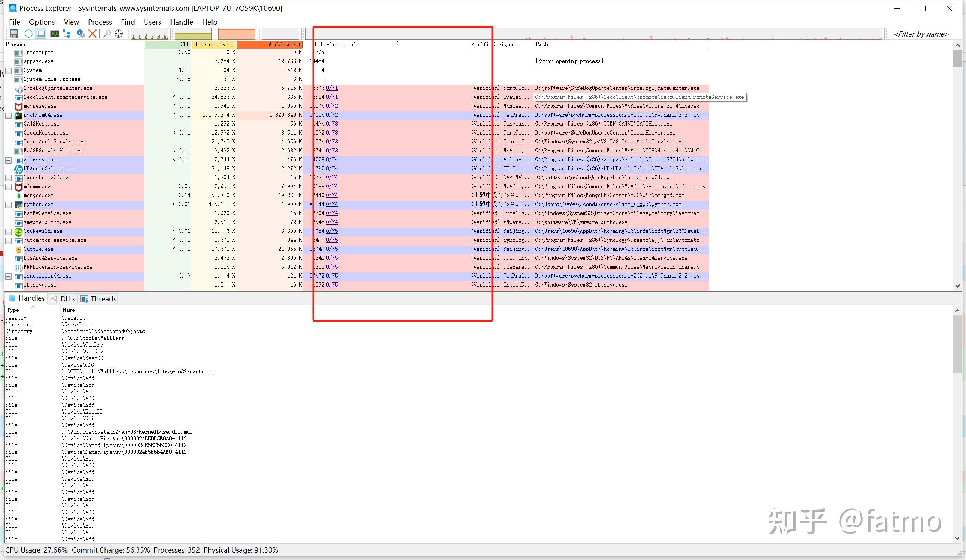Viewport: 966px width, 560px height.
Task: Open VirusTotal 0/74 link for mongod.exe
Action: pos(332,195)
